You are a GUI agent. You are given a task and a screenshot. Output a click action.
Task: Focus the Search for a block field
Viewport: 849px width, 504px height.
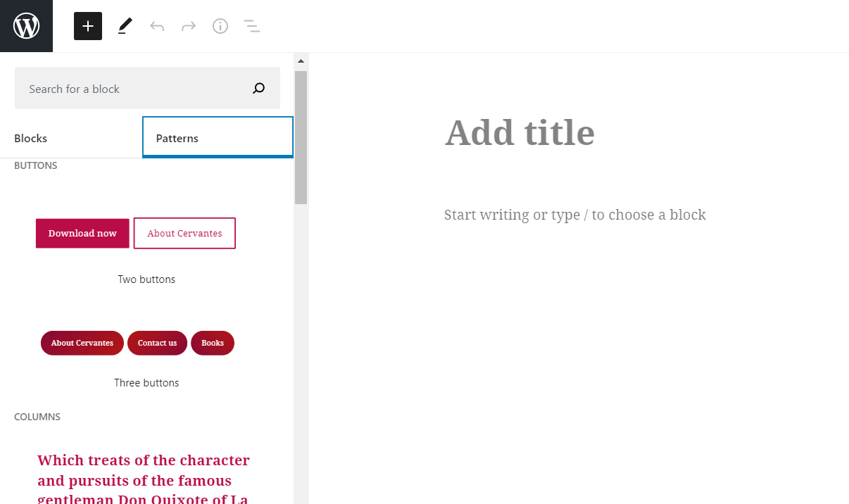point(147,88)
